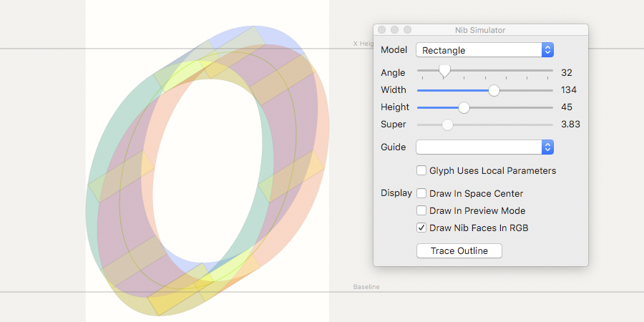Click the X Height guide label
This screenshot has height=322, width=644.
[363, 44]
